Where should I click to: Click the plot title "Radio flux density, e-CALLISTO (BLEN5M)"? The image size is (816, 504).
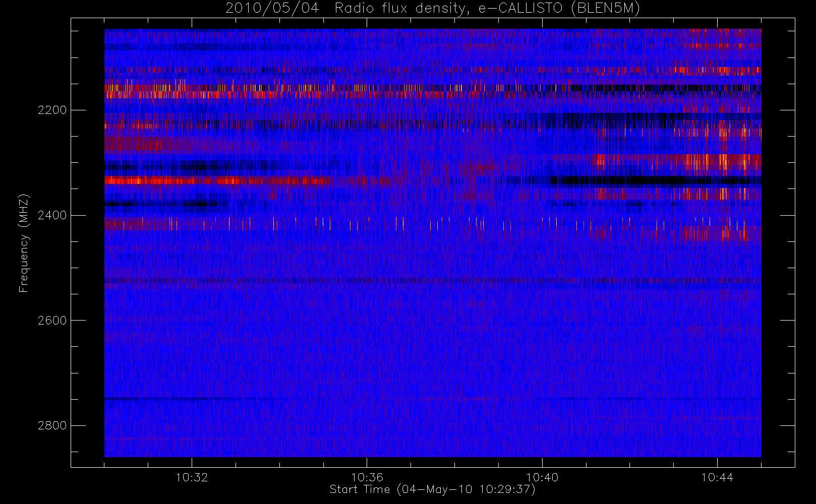(487, 9)
